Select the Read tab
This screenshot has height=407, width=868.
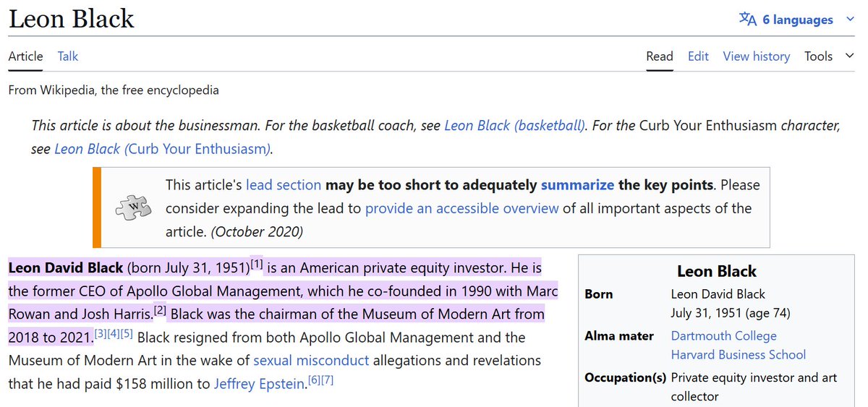[x=660, y=56]
